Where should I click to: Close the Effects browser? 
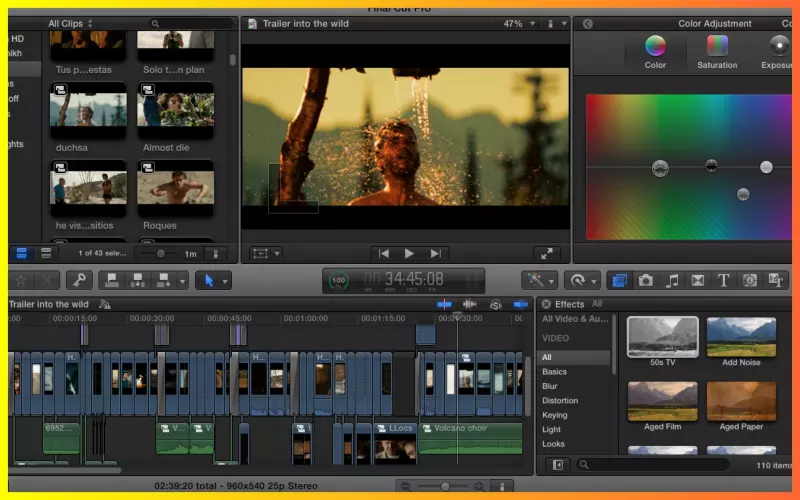coord(546,304)
